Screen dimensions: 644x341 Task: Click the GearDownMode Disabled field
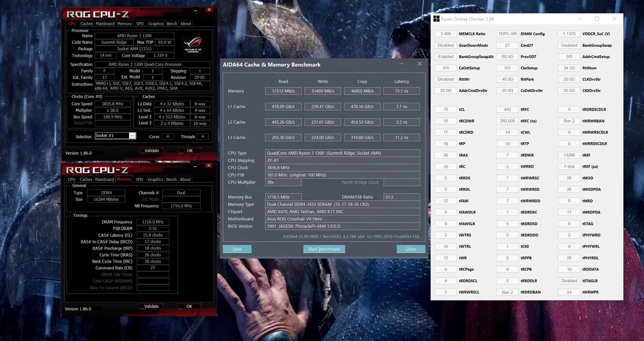click(x=445, y=45)
